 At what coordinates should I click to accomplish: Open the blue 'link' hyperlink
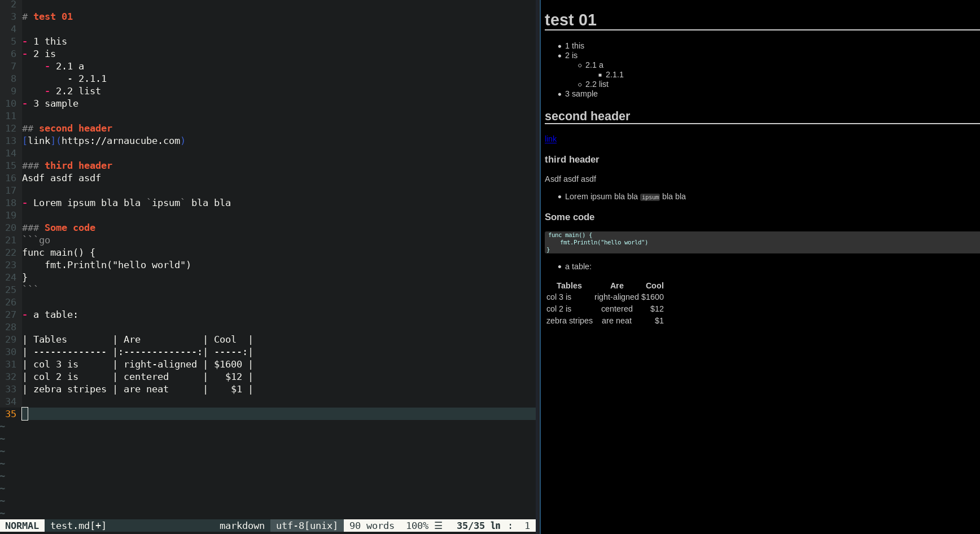550,139
